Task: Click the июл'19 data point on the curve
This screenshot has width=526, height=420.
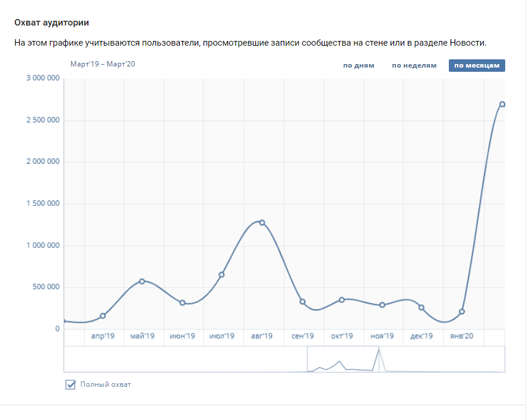Action: pyautogui.click(x=222, y=274)
